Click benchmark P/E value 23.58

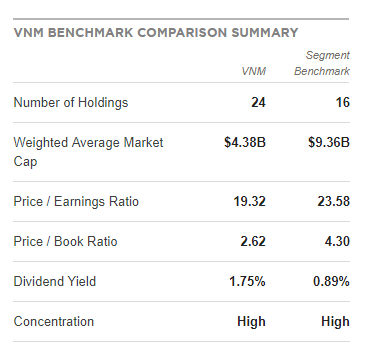coord(333,201)
